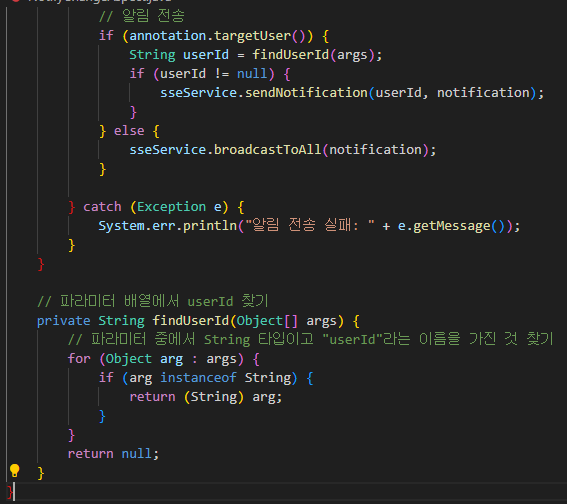This screenshot has height=504, width=567.
Task: Click 'return null;' statement
Action: click(x=113, y=454)
